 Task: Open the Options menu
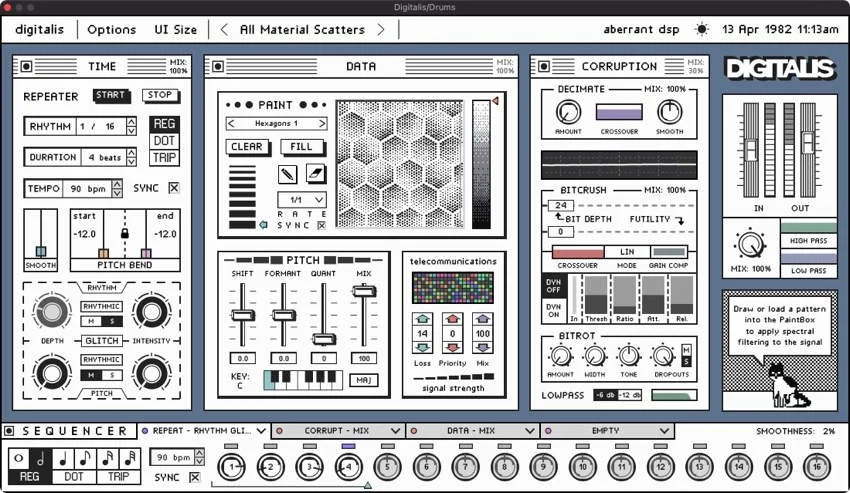point(112,29)
